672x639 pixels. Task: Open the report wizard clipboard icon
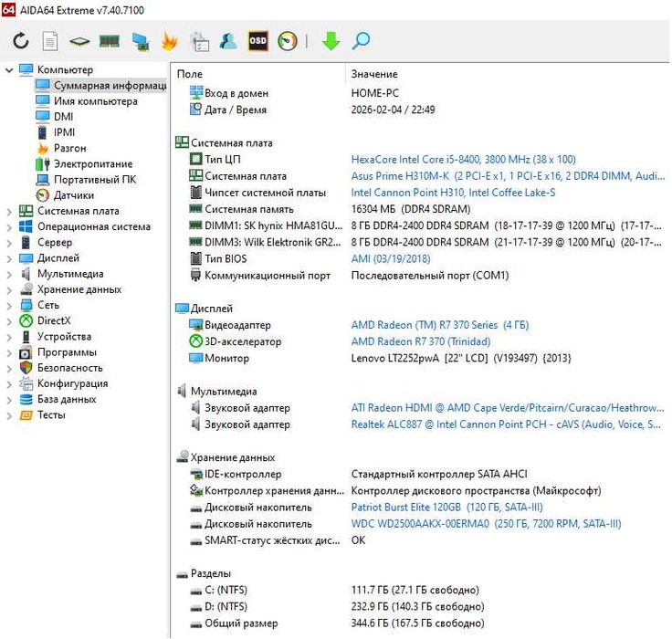click(200, 42)
